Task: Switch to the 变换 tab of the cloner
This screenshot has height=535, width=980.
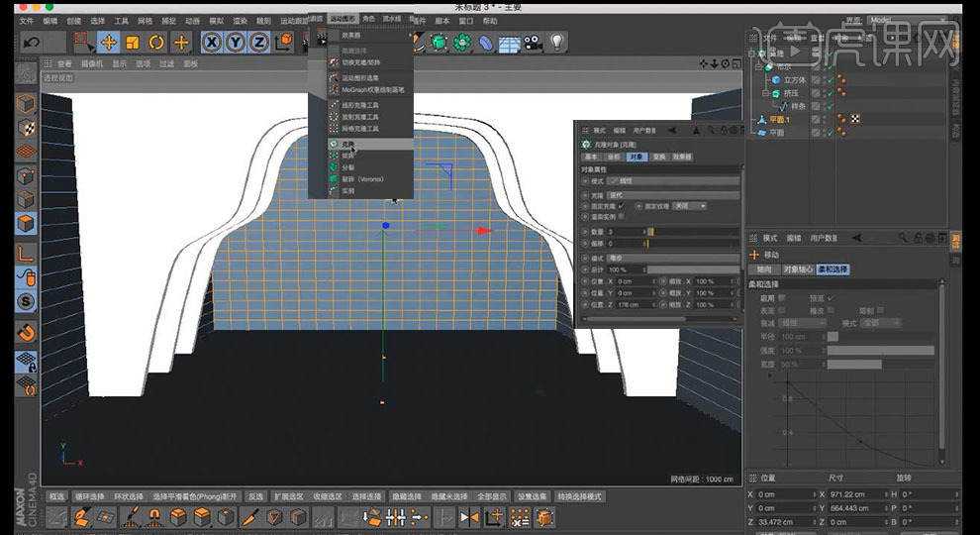Action: [658, 158]
